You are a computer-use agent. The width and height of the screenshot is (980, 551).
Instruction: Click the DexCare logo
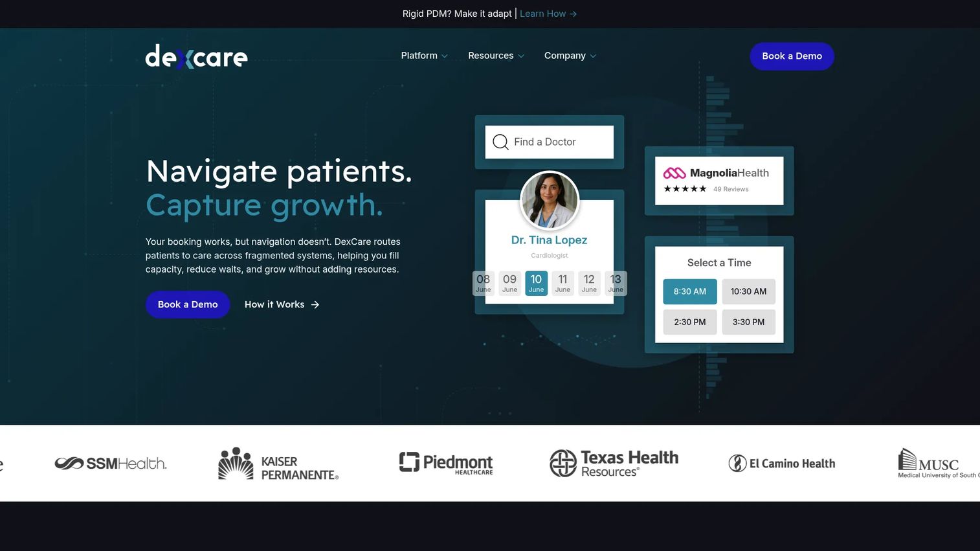pos(196,56)
